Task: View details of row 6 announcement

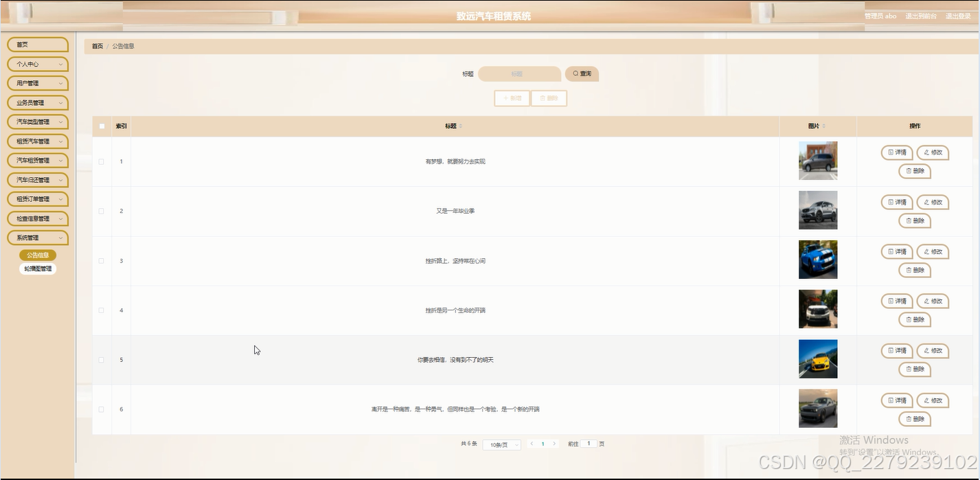Action: click(x=896, y=400)
